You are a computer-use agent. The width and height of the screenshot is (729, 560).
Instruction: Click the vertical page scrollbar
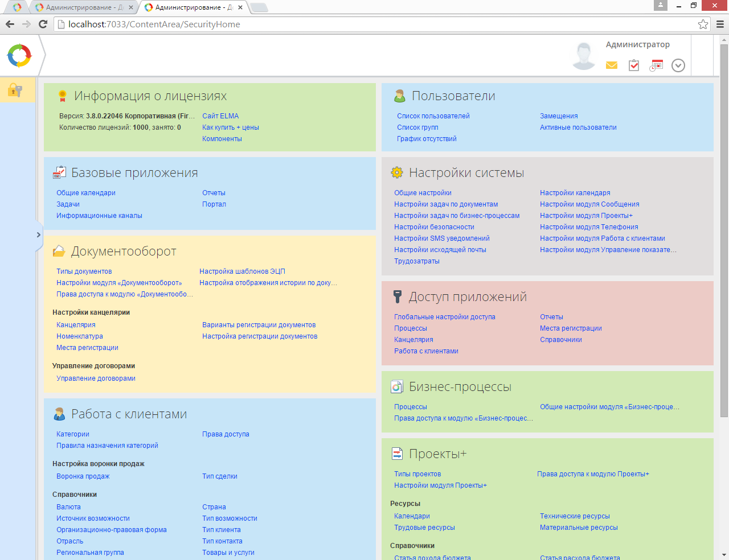pos(724,228)
